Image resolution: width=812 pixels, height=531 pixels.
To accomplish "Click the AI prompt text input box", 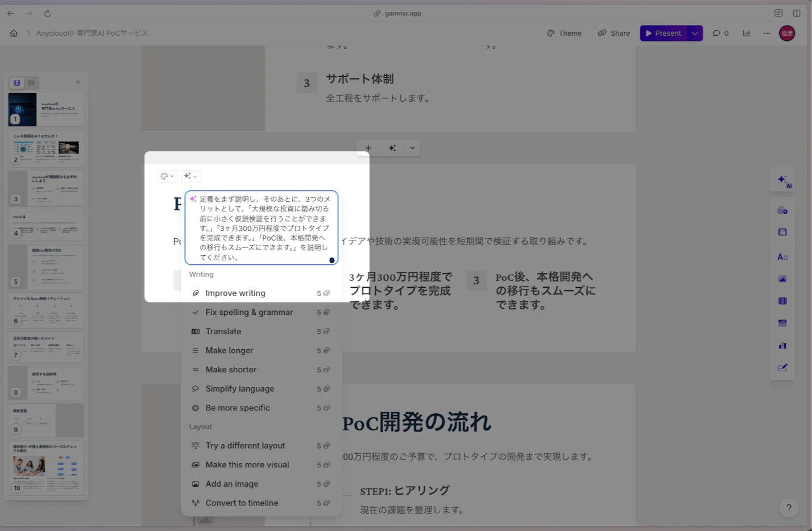I will pos(262,228).
